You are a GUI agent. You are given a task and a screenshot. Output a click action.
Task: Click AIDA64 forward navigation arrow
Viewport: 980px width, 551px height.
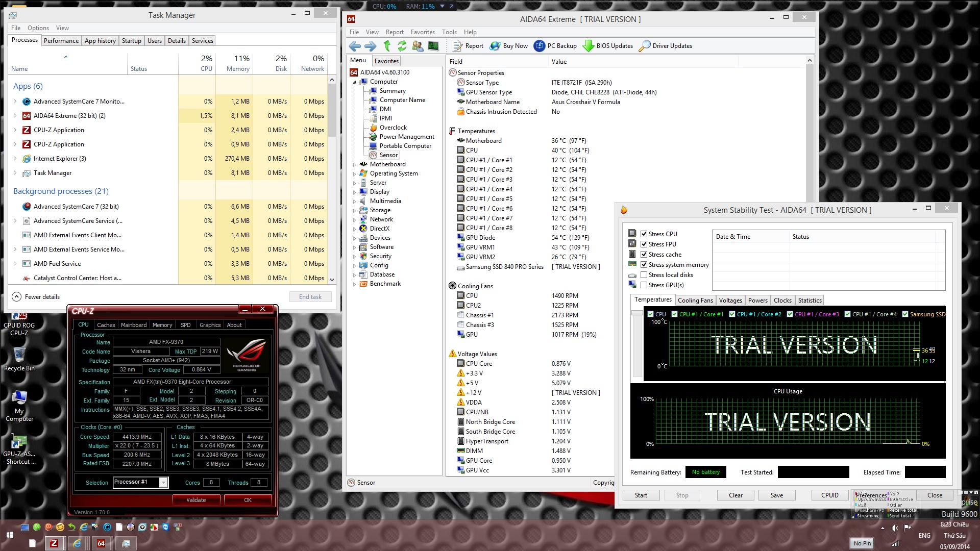pyautogui.click(x=371, y=46)
